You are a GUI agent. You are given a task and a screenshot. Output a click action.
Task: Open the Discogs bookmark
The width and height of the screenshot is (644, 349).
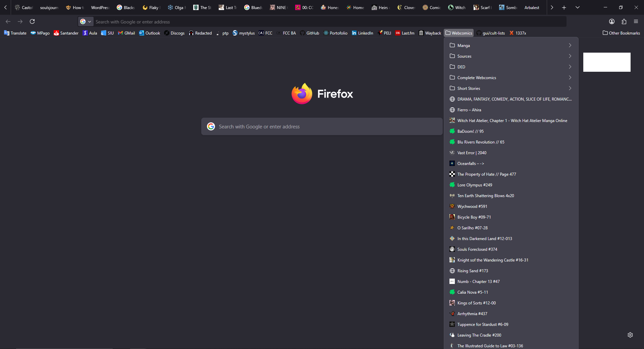174,33
